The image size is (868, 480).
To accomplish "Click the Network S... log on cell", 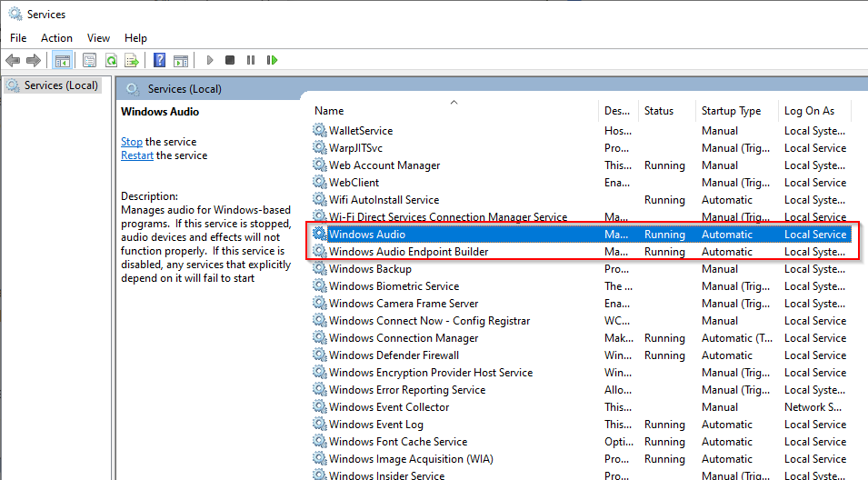I will (813, 407).
